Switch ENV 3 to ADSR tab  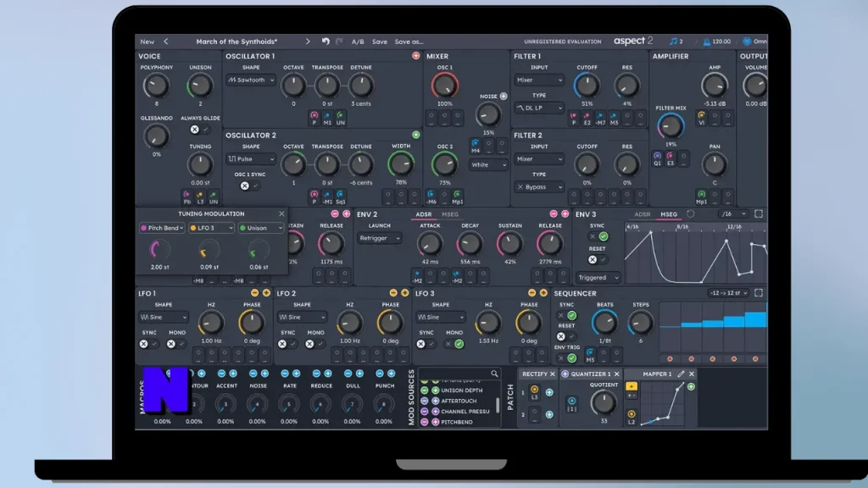(643, 214)
